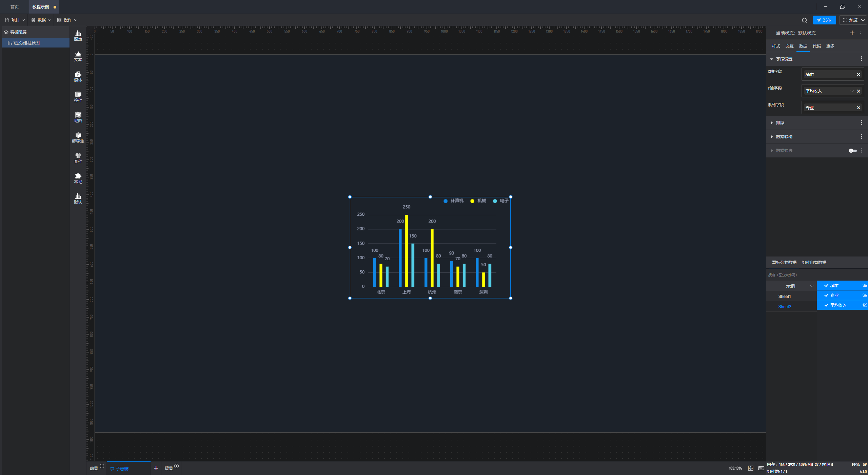Switch to the 组件自有数据 tab
Image resolution: width=868 pixels, height=475 pixels.
(x=814, y=263)
